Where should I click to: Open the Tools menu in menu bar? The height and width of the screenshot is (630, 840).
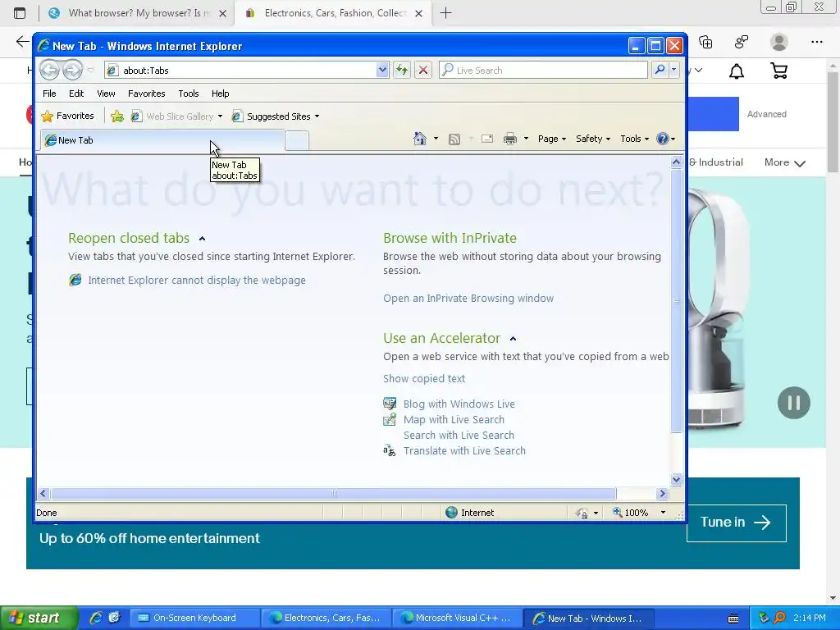189,94
